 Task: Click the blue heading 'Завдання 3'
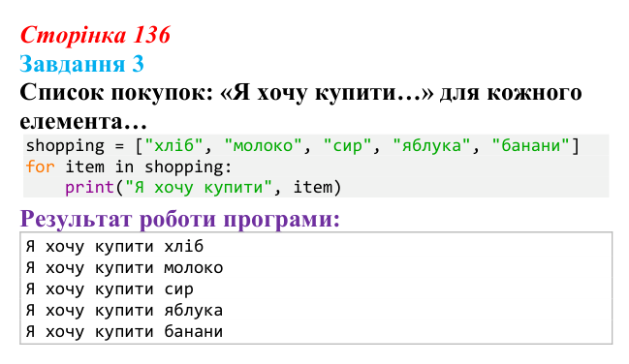tap(81, 64)
